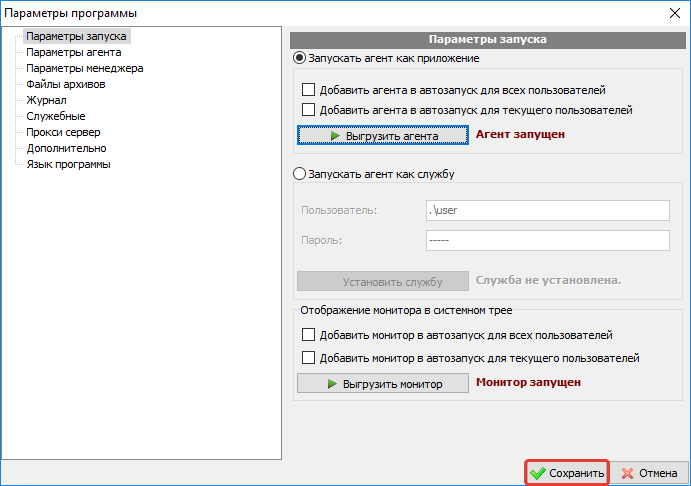Viewport: 691px width, 486px height.
Task: Open the Параметры менеджера section
Action: click(x=85, y=68)
